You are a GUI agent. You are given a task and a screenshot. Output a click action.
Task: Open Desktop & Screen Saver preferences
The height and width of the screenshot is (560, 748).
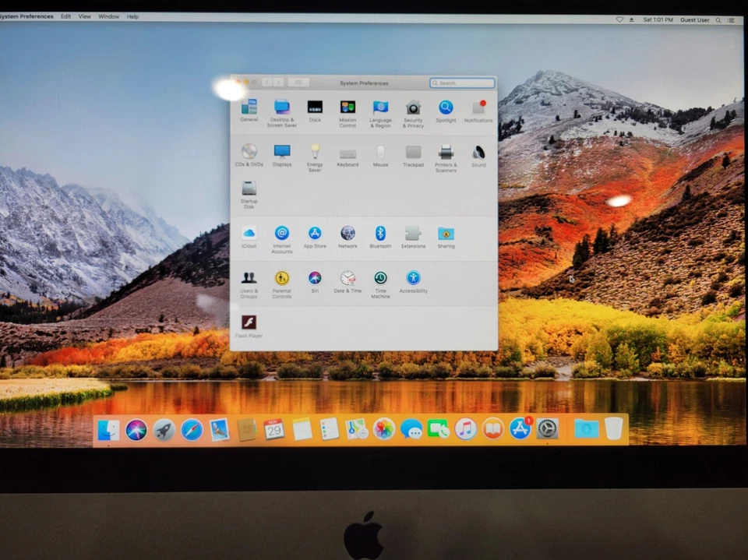coord(281,107)
